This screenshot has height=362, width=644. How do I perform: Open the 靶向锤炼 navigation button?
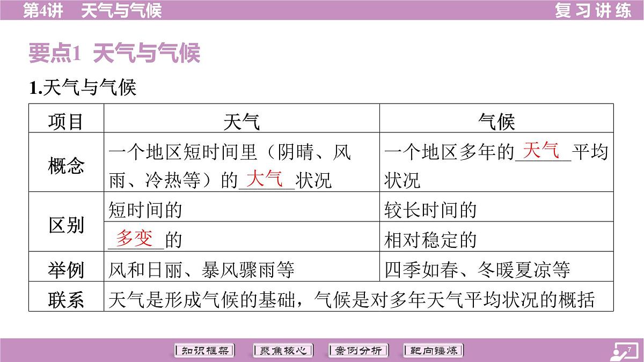(x=433, y=351)
